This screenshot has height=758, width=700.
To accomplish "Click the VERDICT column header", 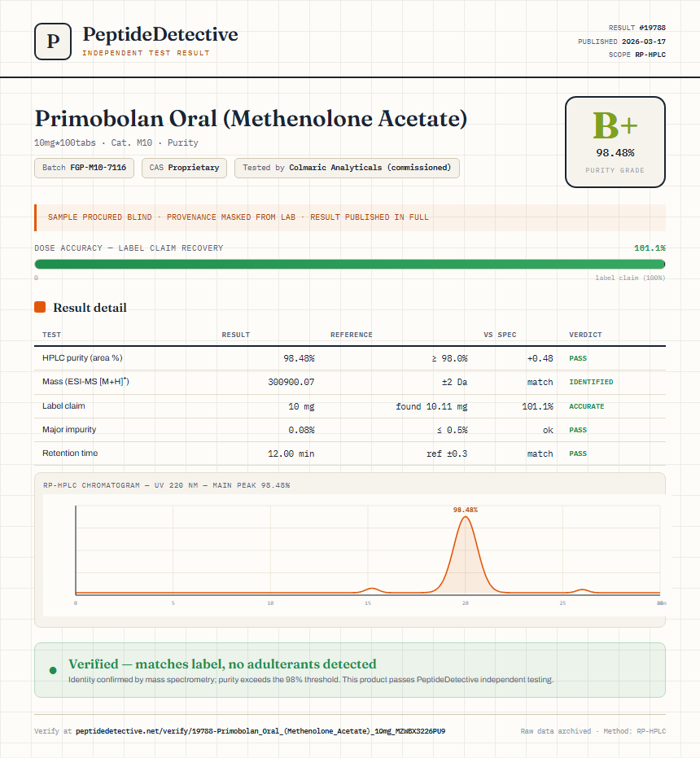I will (585, 335).
